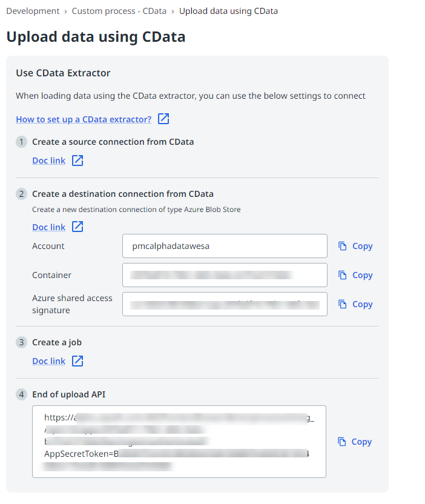The image size is (425, 504).
Task: Click the Azure shared access signature field
Action: [x=224, y=304]
